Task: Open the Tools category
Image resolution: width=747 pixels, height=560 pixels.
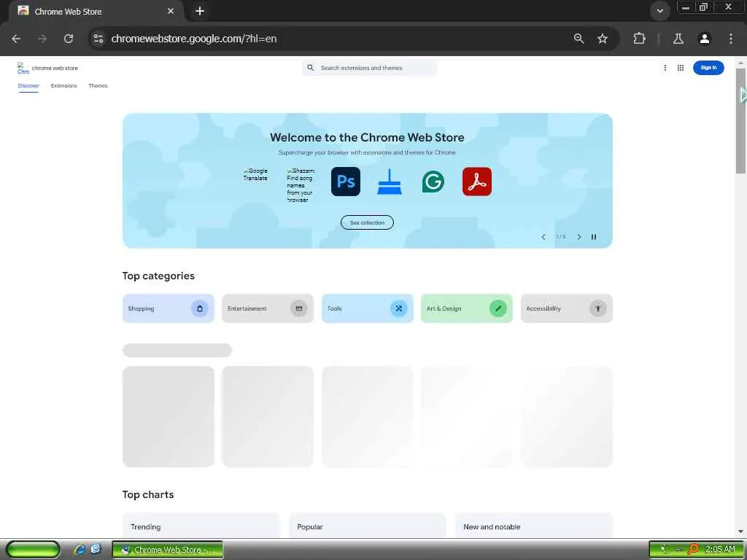Action: (368, 308)
